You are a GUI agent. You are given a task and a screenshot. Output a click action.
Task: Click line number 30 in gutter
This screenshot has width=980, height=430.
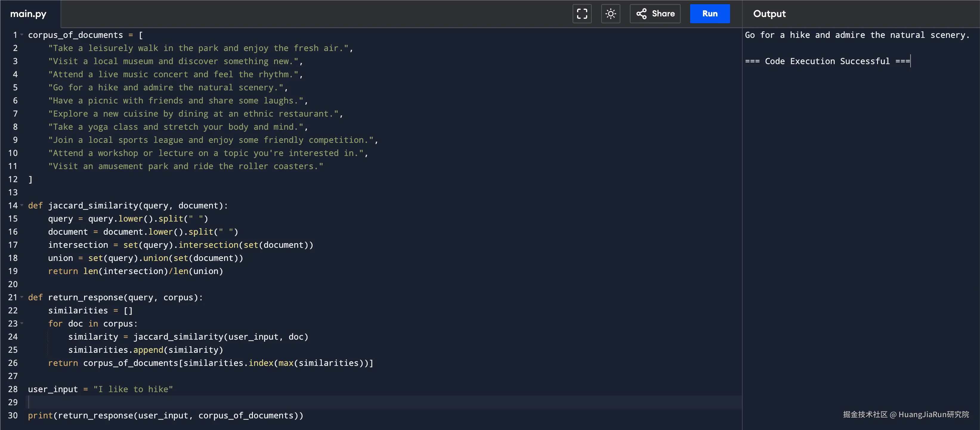pyautogui.click(x=13, y=416)
